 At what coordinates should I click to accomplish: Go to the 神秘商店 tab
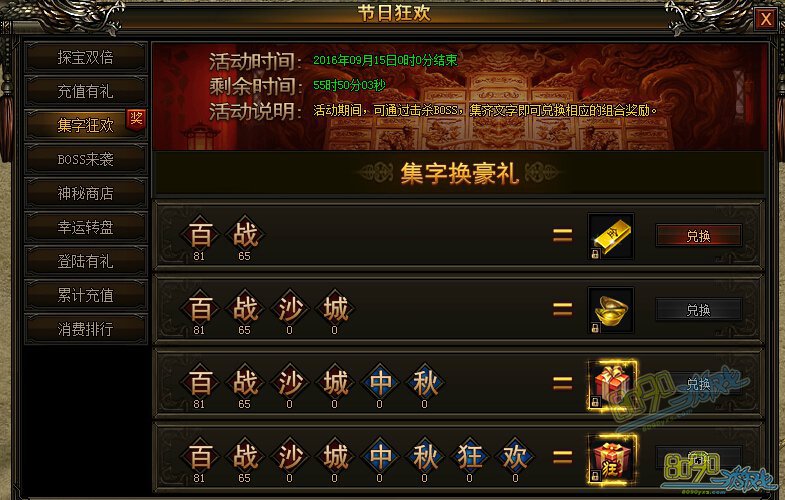click(x=86, y=194)
